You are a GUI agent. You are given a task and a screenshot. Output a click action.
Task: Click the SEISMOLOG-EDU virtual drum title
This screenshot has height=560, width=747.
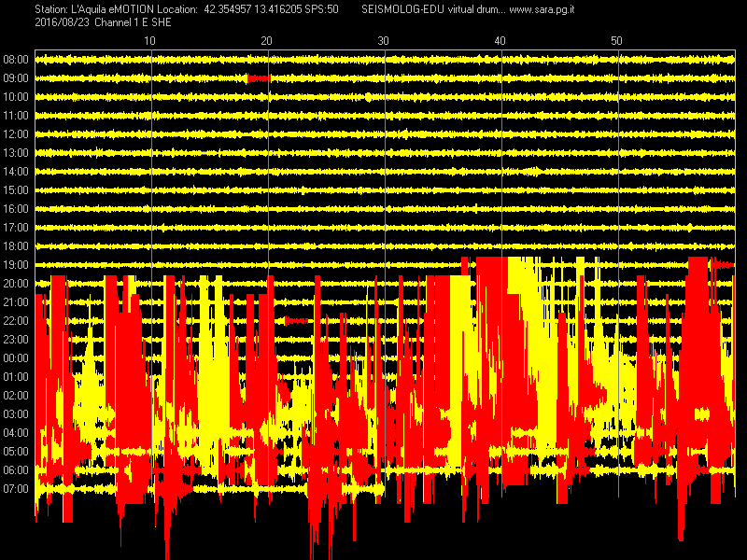(433, 9)
